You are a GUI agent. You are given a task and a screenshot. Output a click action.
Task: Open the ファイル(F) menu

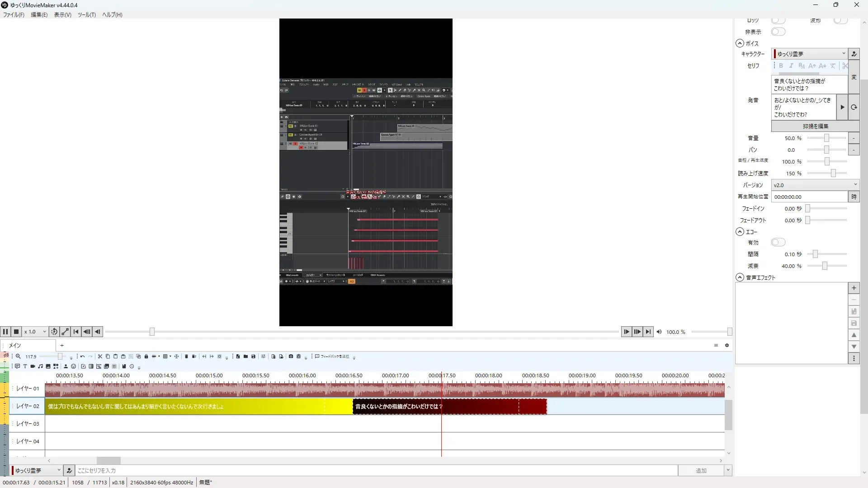point(14,15)
